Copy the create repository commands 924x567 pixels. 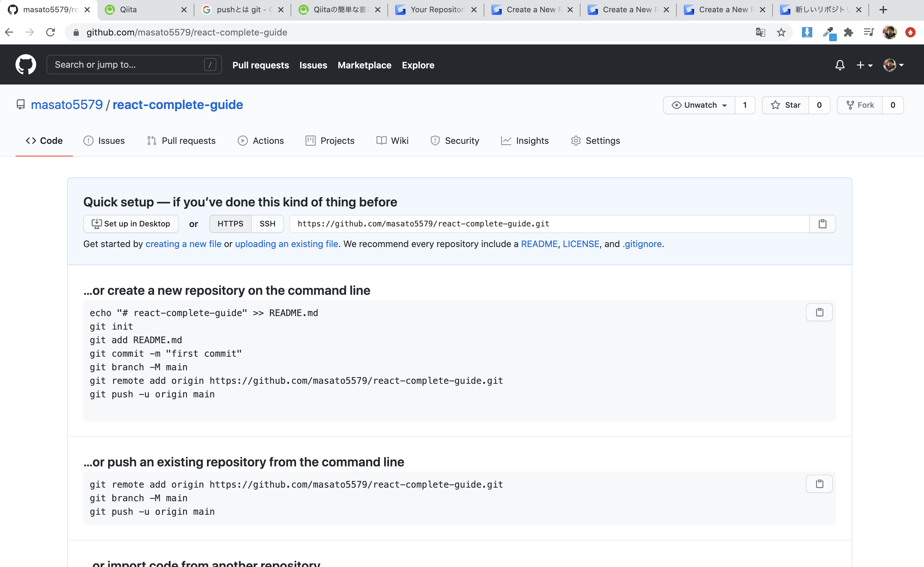[x=819, y=312]
